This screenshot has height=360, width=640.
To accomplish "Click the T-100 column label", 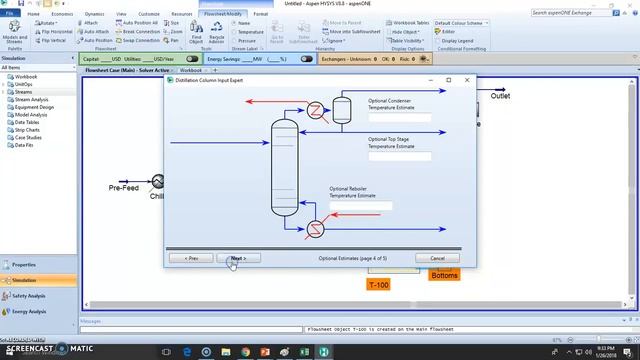I will [378, 284].
